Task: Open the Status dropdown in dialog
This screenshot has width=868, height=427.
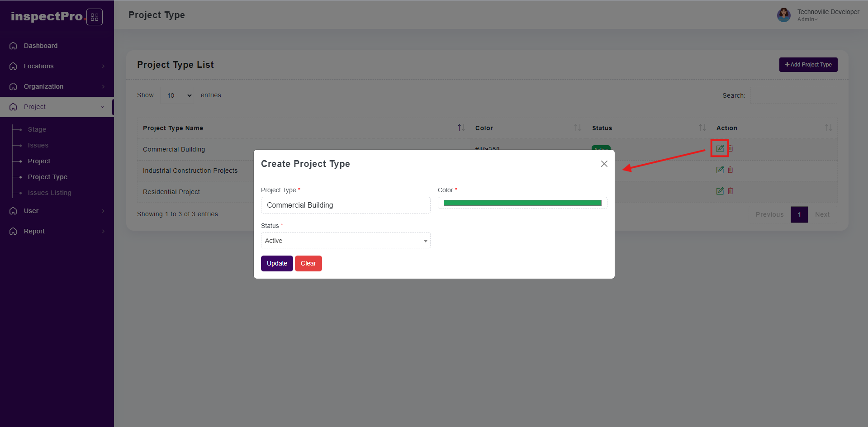Action: pos(345,241)
